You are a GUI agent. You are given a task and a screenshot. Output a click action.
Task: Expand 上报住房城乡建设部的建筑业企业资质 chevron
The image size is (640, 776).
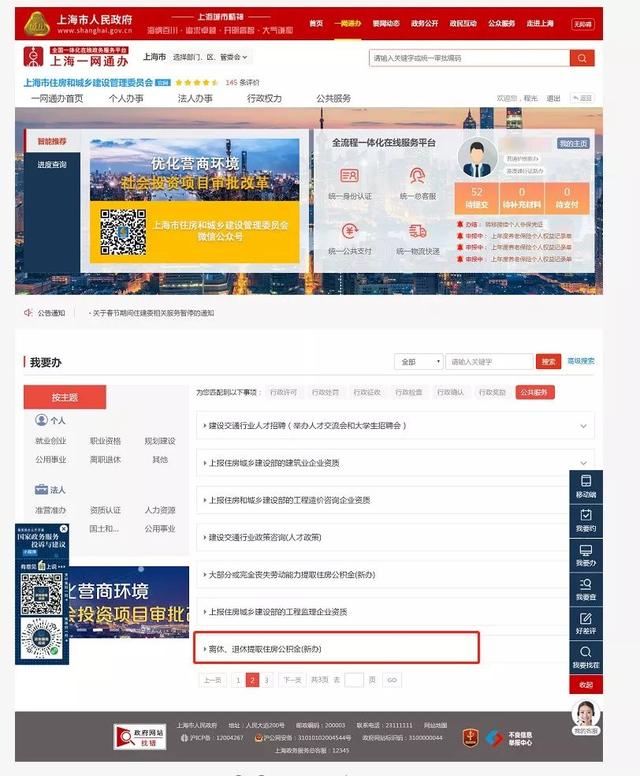(x=583, y=463)
